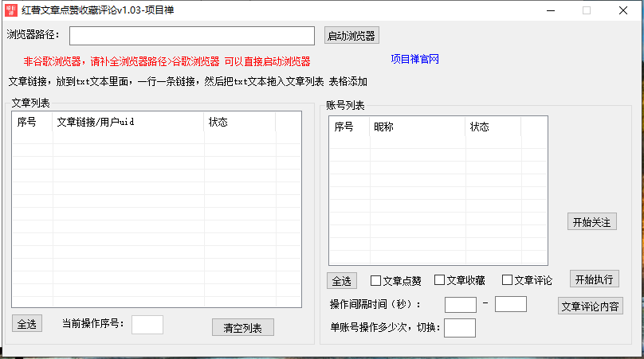Open 文章评论内容 settings button
Image resolution: width=644 pixels, height=359 pixels.
click(590, 306)
